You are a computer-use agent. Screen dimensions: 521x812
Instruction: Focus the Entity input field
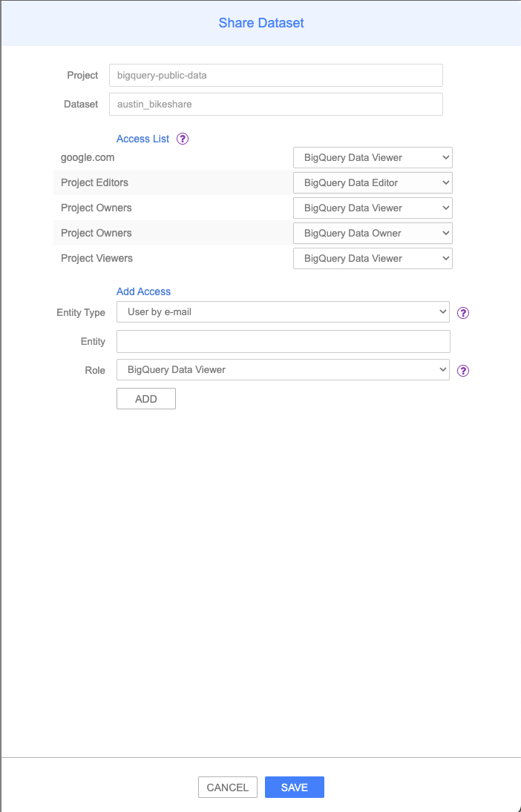283,342
